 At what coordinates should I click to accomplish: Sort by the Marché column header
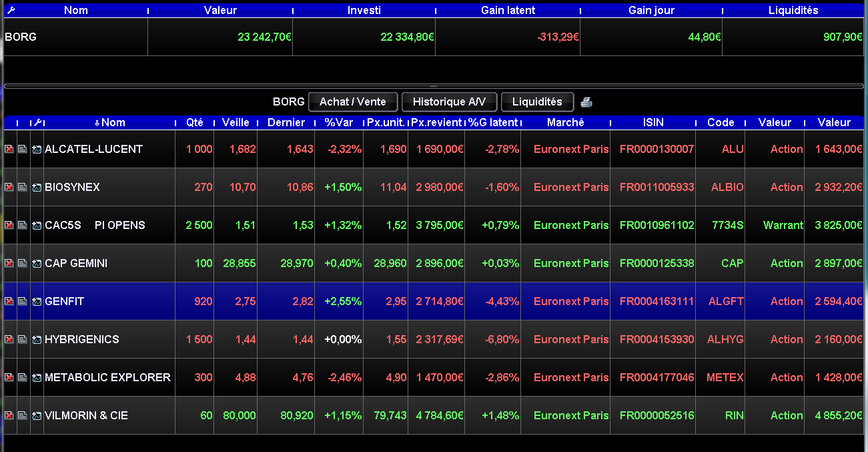[x=566, y=123]
